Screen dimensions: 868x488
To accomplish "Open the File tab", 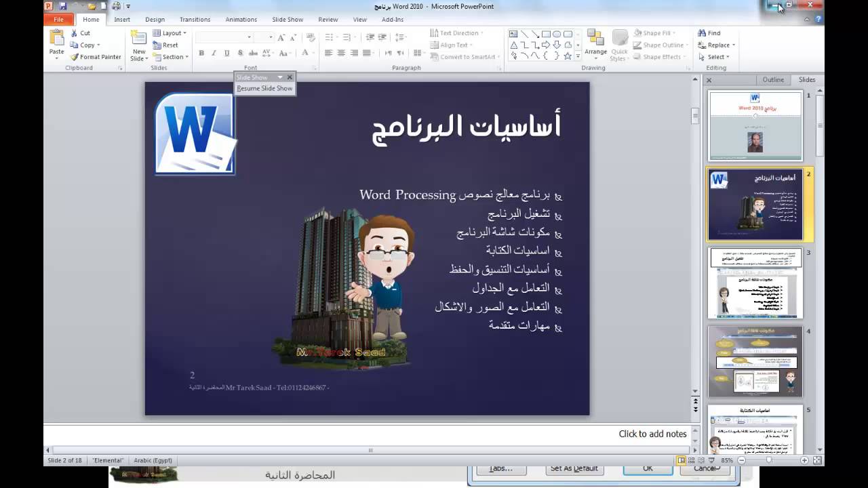I will pyautogui.click(x=58, y=20).
